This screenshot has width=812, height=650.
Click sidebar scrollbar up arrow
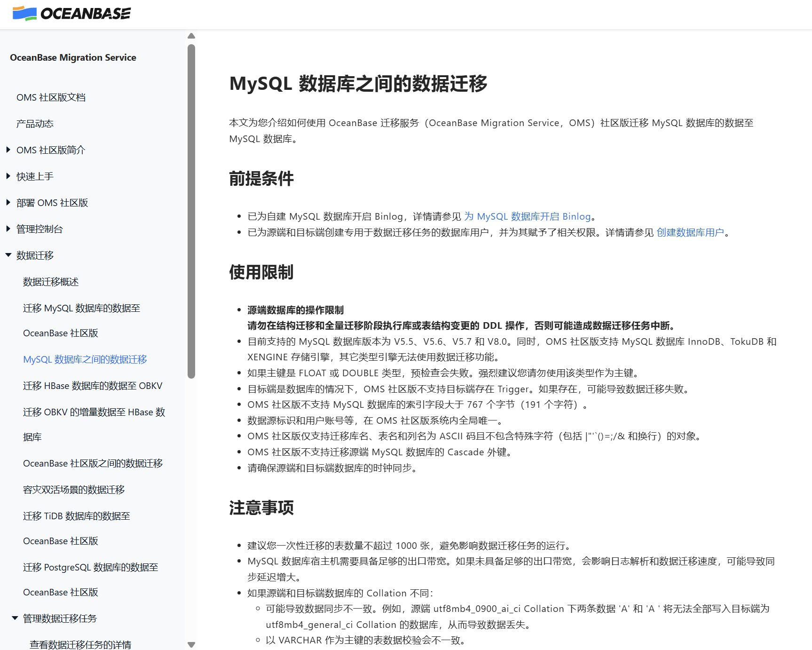pyautogui.click(x=191, y=36)
